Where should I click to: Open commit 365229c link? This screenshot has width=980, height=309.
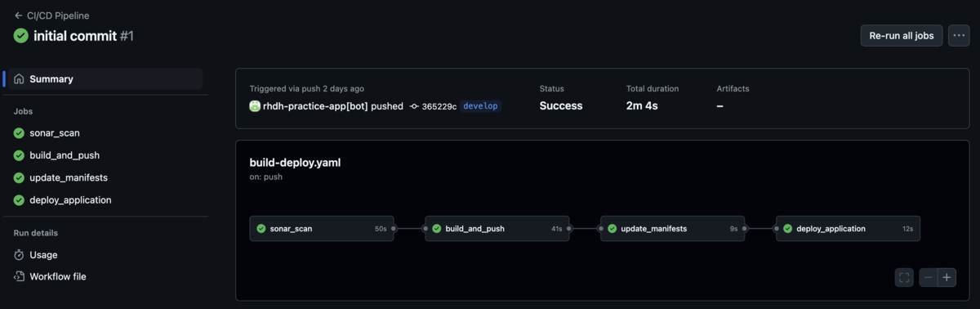point(433,106)
